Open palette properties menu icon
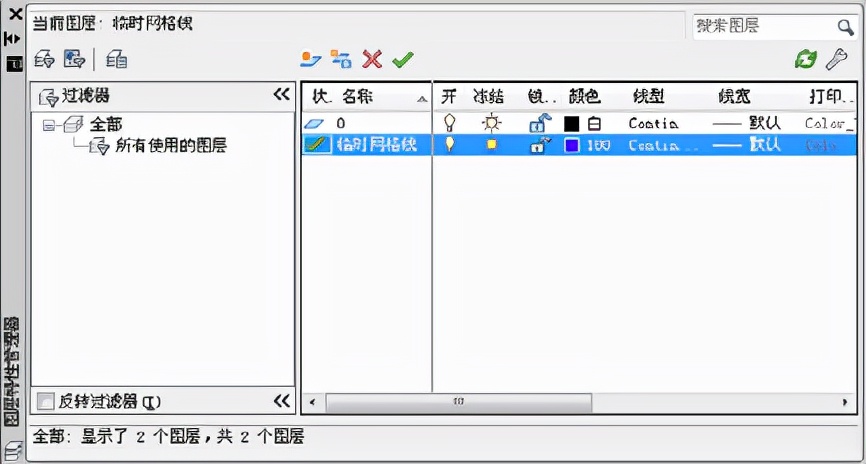This screenshot has height=464, width=866. coord(14,63)
